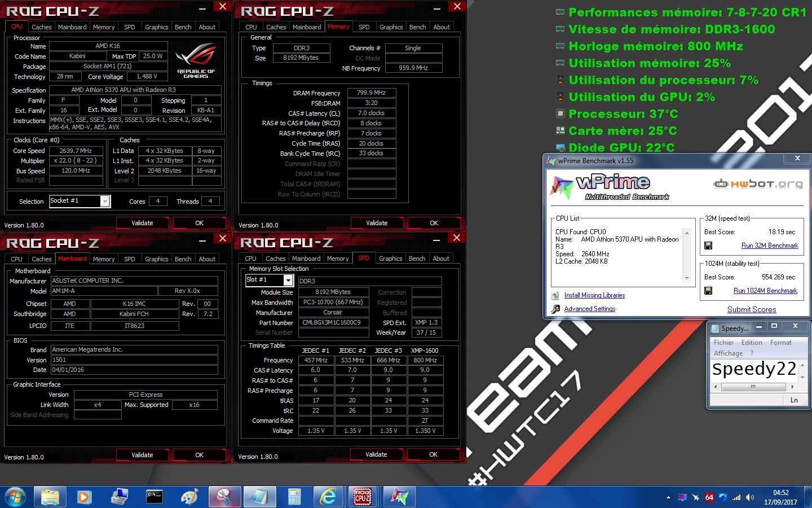The width and height of the screenshot is (812, 508).
Task: Open Notepad's ? help menu
Action: coord(752,353)
